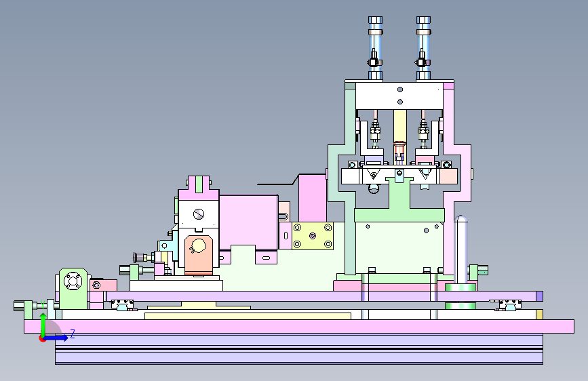Select the slotted screw head on the white block
The width and height of the screenshot is (588, 381).
pyautogui.click(x=199, y=214)
